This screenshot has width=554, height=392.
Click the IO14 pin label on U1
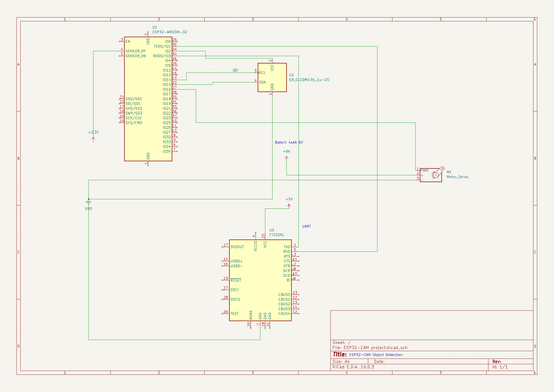coord(167,80)
